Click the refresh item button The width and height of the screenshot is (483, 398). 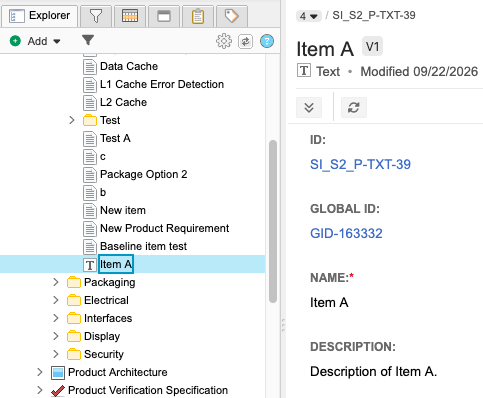coord(354,108)
